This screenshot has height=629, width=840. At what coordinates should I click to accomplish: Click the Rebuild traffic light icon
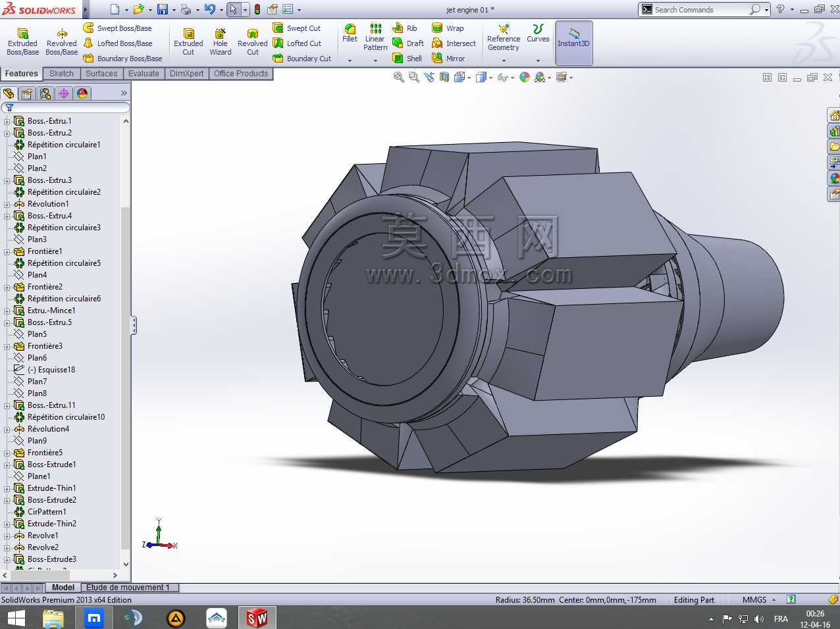[x=257, y=9]
